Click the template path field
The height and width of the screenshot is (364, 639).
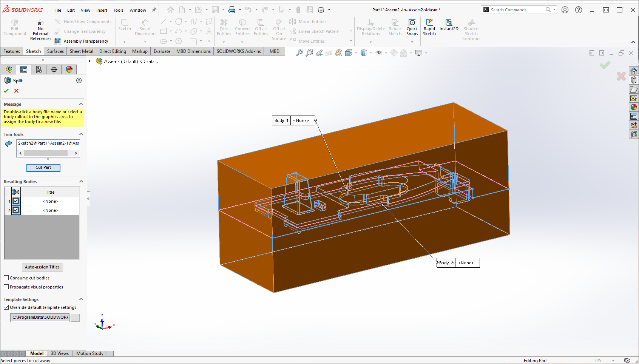[40, 318]
